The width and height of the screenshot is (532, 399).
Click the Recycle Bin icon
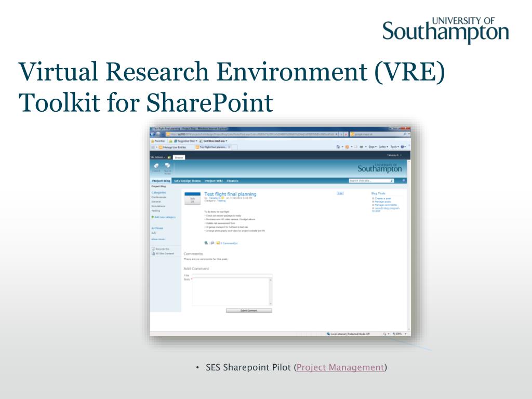coord(153,249)
